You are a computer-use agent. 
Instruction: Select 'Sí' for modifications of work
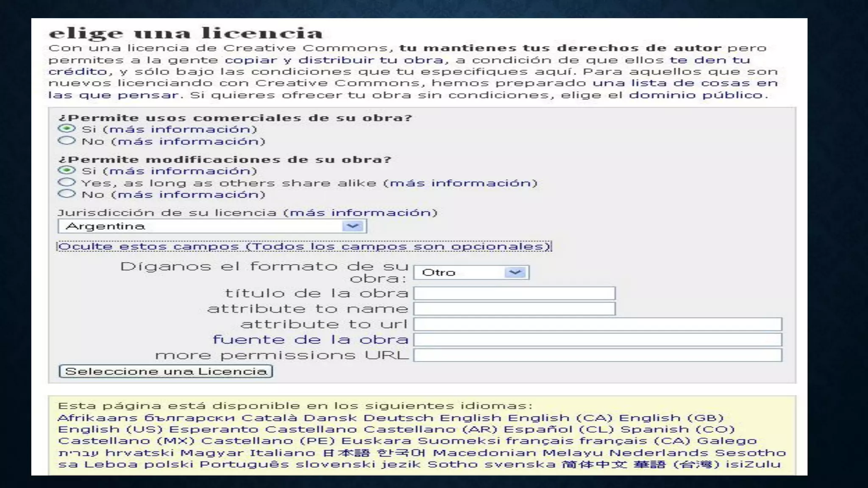pos(67,170)
